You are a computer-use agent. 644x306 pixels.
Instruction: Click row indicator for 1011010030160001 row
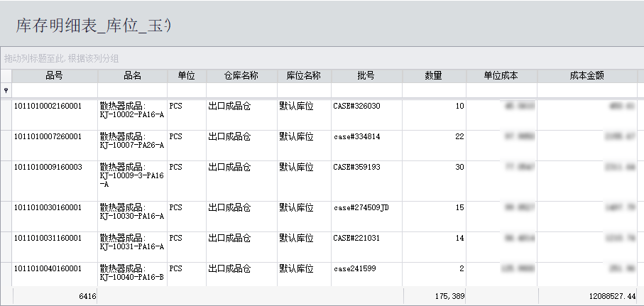click(x=6, y=217)
